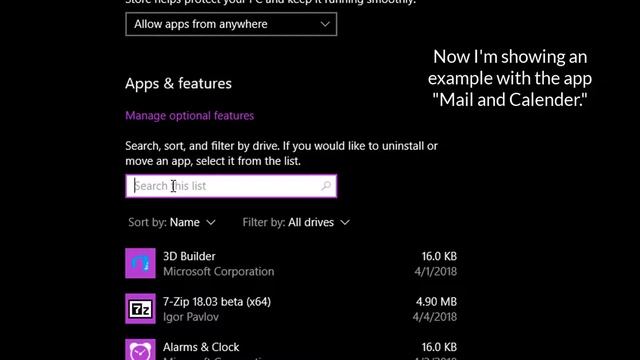Click the magnifier icon in search box

pyautogui.click(x=326, y=186)
